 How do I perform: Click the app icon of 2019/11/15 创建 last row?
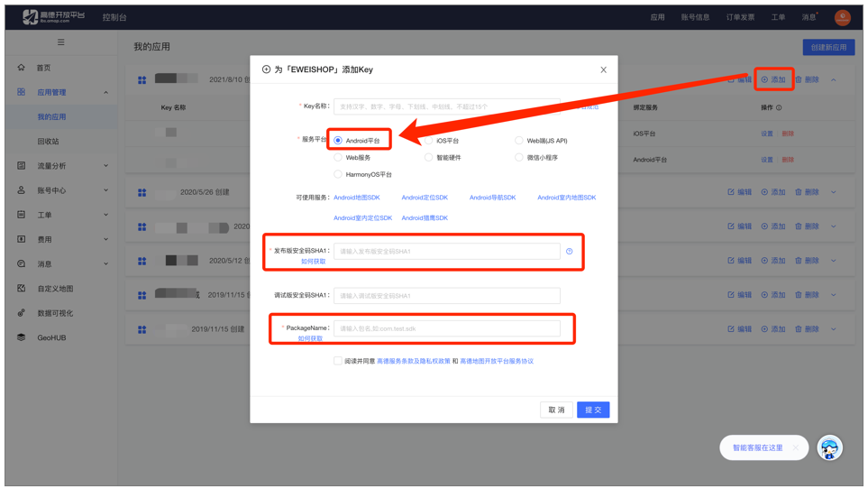142,329
